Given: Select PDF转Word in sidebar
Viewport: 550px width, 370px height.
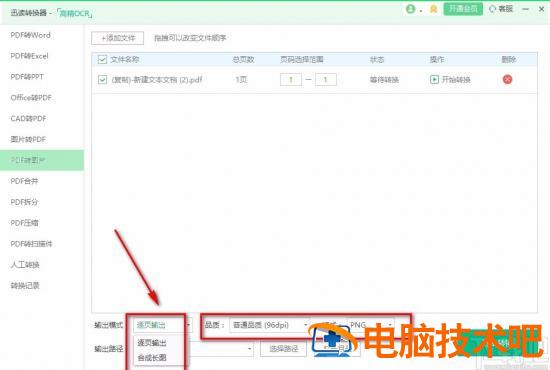Looking at the screenshot, I should pos(31,35).
